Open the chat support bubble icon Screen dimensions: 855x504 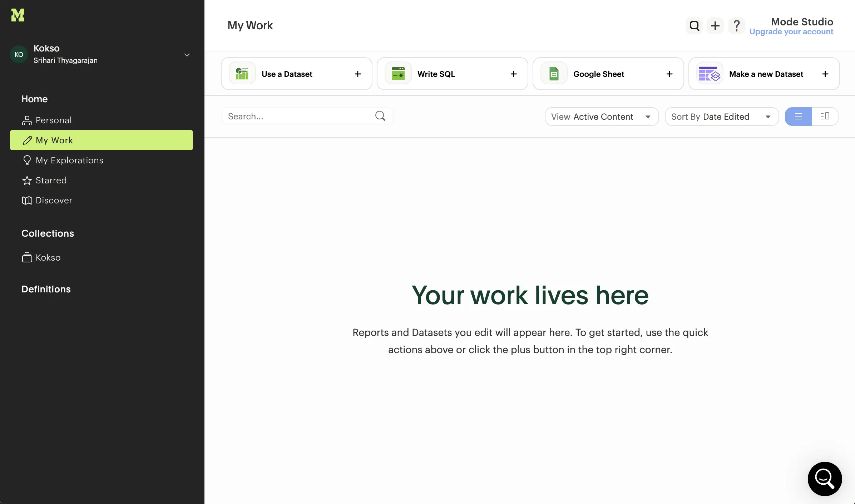coord(825,479)
